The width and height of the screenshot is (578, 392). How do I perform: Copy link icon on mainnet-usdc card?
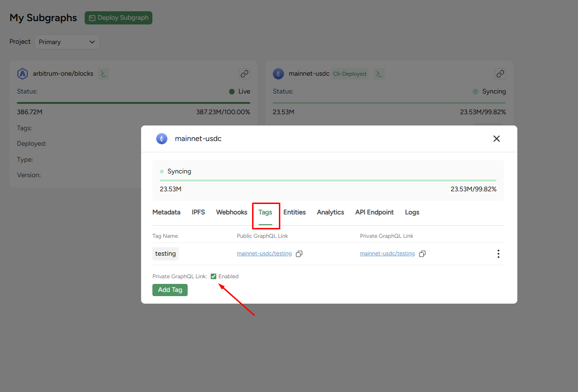click(x=500, y=74)
